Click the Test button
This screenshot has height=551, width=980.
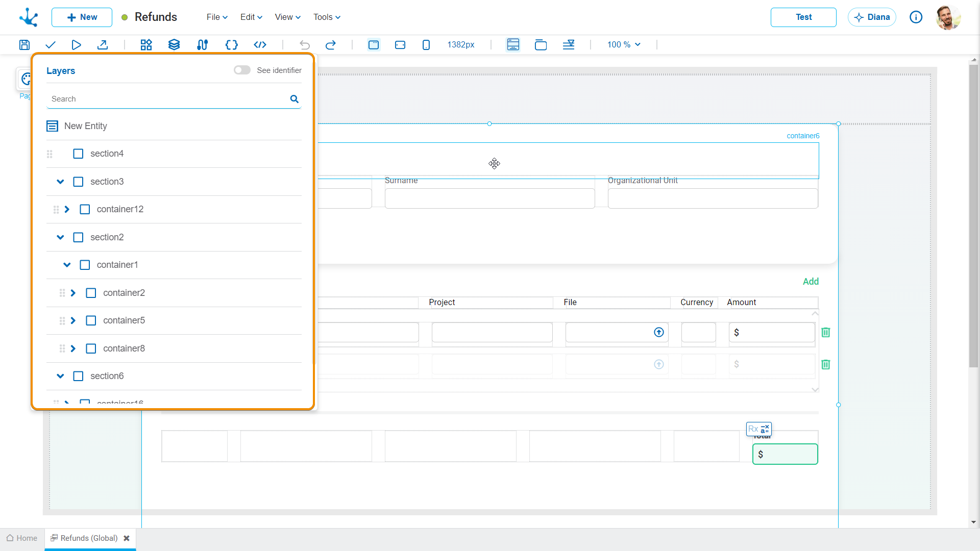(x=803, y=17)
